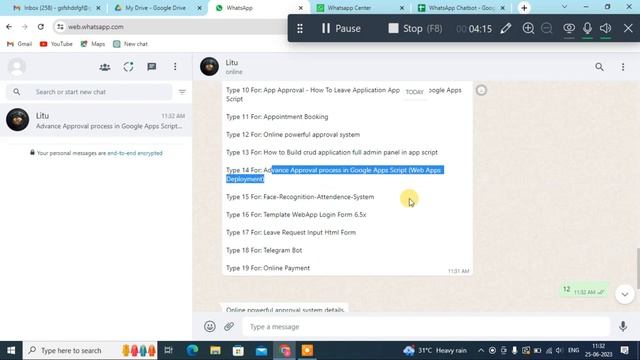Switch to WhatsApp Chatbot tab
This screenshot has width=640, height=360.
point(461,8)
